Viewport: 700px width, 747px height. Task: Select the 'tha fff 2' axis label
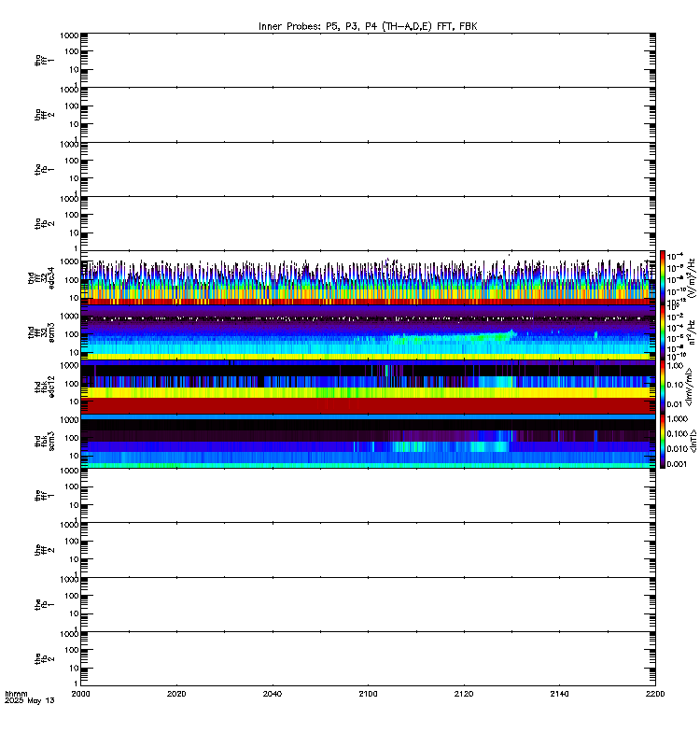pyautogui.click(x=44, y=114)
